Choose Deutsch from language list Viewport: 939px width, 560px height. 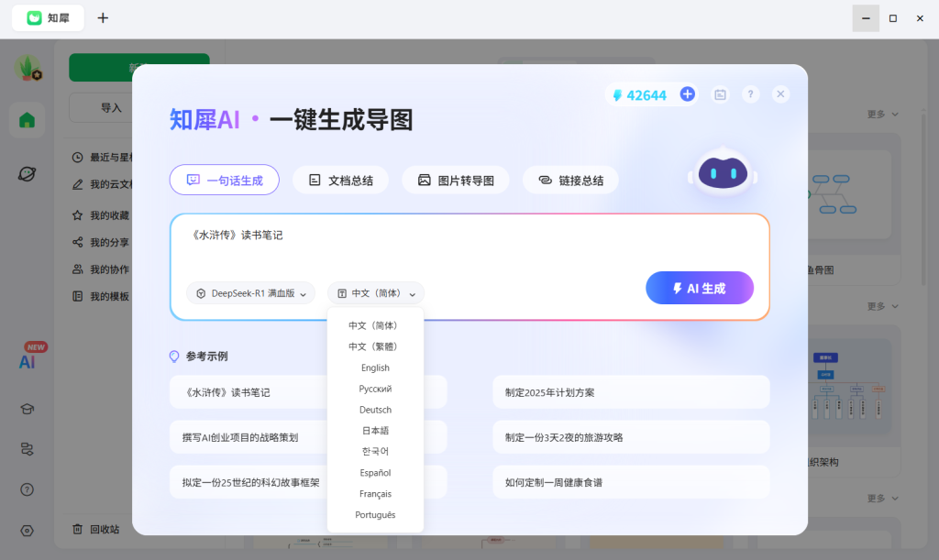[375, 409]
